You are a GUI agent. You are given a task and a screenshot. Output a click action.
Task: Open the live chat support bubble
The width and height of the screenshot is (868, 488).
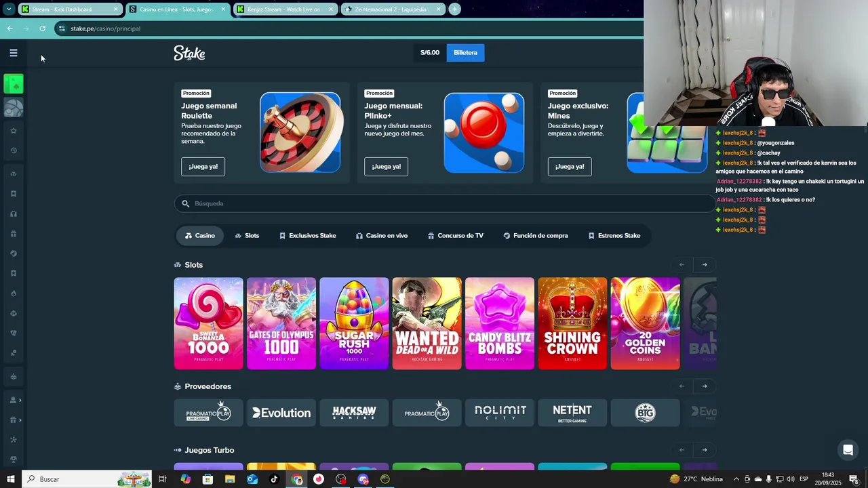pos(848,450)
